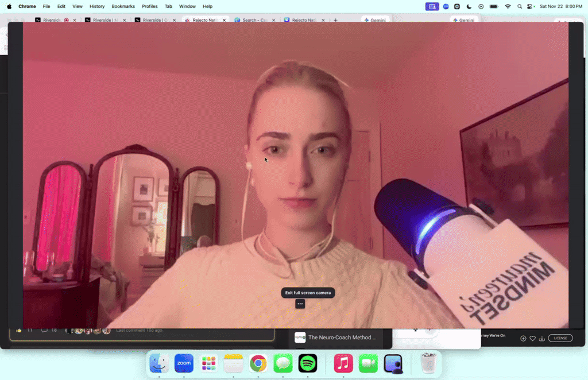This screenshot has width=588, height=380.
Task: Open the Chrome application menu
Action: (27, 6)
